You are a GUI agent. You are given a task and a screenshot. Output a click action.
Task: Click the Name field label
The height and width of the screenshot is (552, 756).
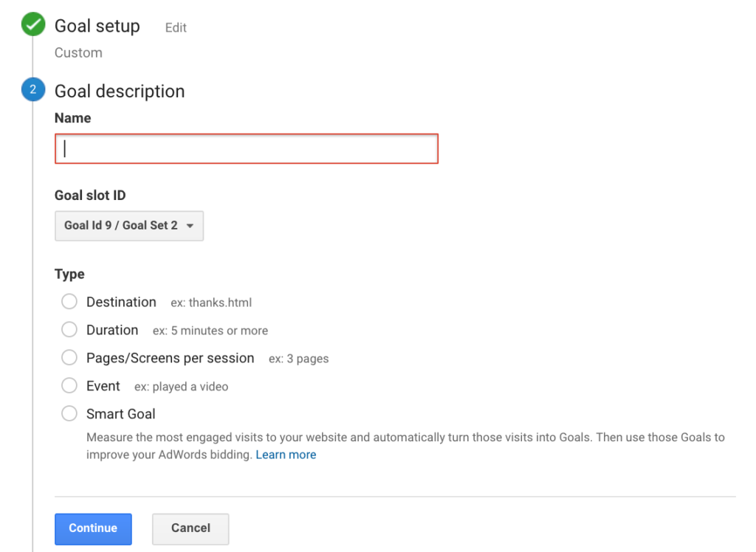pyautogui.click(x=73, y=118)
